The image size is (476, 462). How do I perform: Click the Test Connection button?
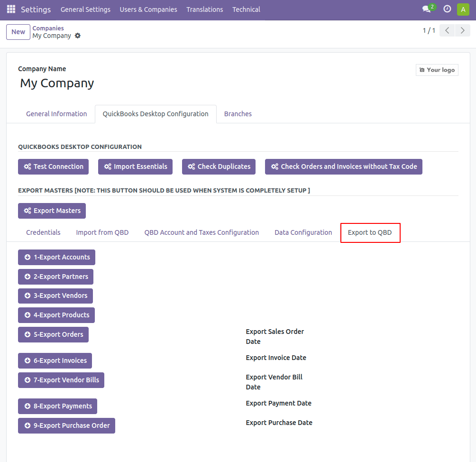[53, 166]
